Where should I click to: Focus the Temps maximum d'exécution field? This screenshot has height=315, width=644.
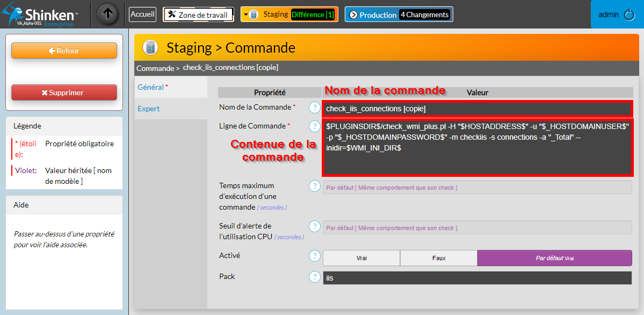click(477, 188)
